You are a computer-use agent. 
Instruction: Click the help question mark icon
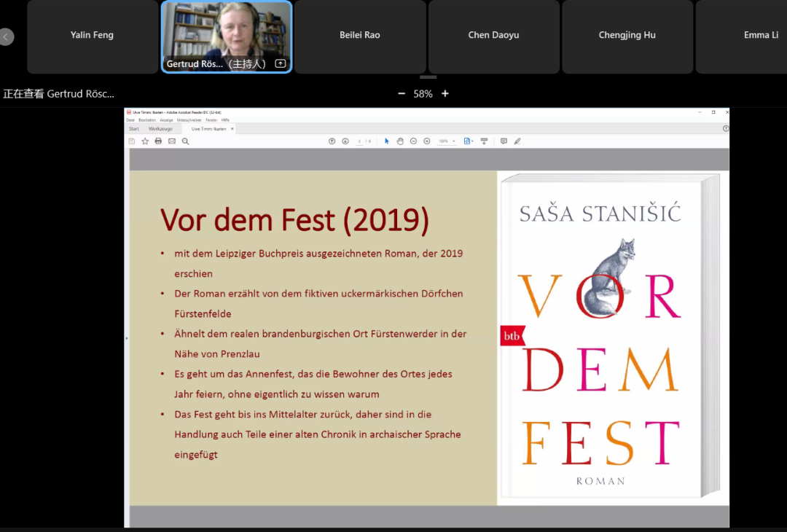[726, 128]
